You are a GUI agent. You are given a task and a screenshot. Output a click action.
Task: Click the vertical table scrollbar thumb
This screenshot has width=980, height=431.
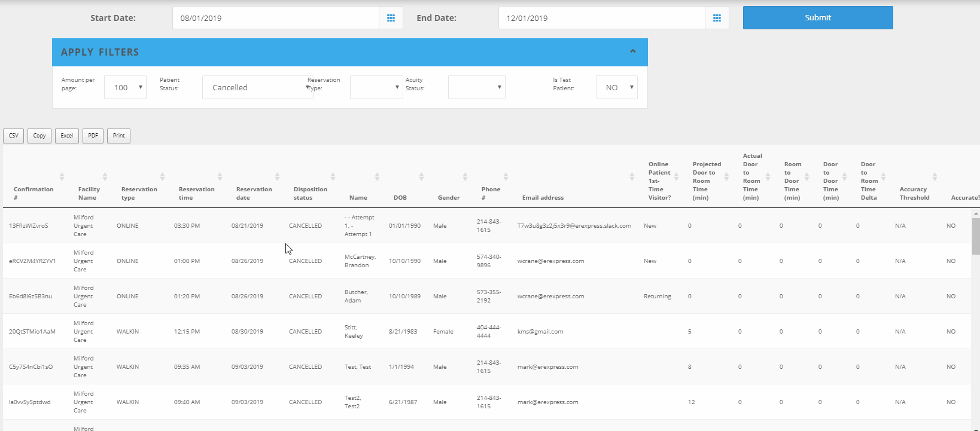tap(976, 236)
